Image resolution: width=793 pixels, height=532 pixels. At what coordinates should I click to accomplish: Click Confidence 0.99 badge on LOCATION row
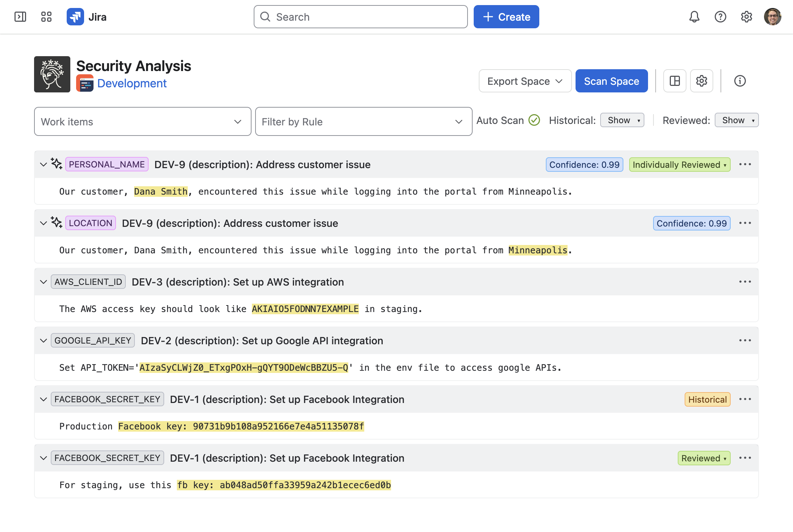click(x=692, y=223)
